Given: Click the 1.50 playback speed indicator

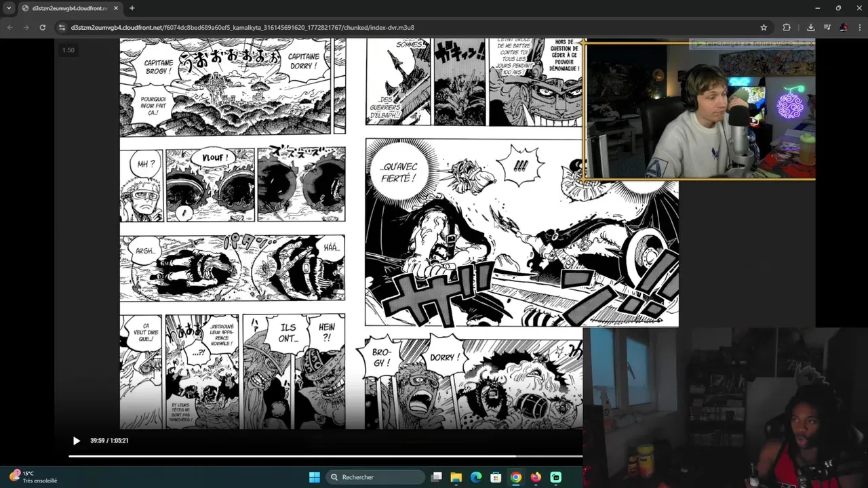Looking at the screenshot, I should click(x=68, y=50).
